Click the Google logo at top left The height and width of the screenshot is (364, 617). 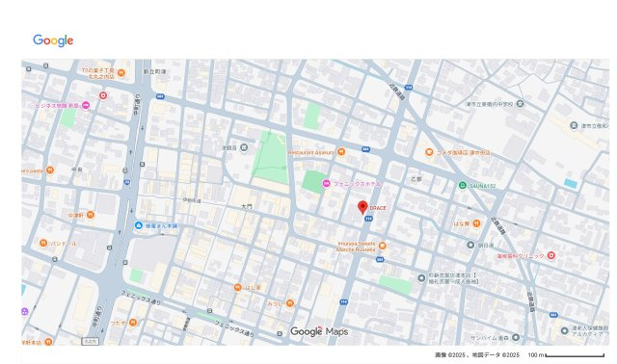click(53, 40)
